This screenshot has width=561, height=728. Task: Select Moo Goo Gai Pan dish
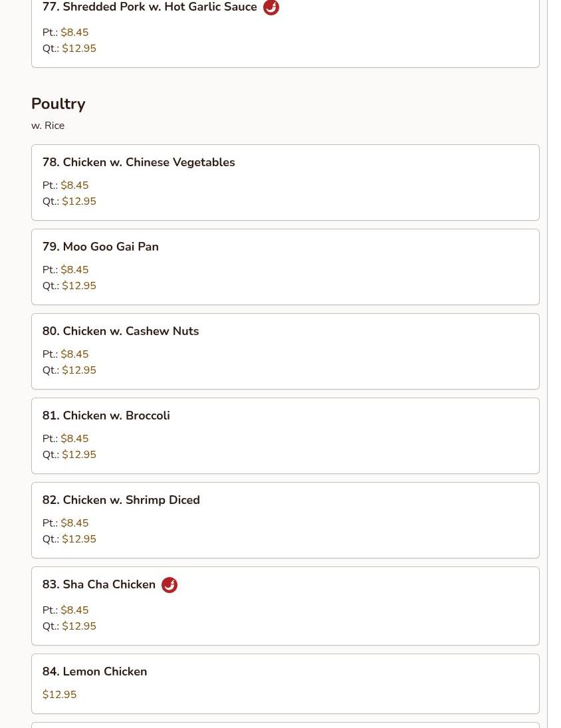pos(110,247)
